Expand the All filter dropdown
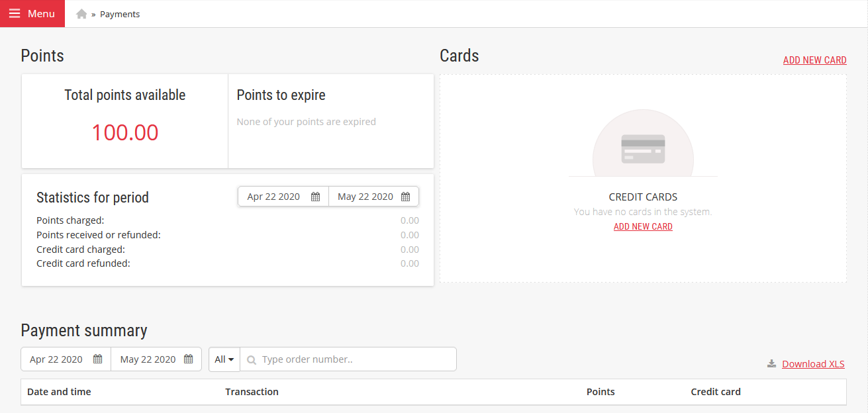The image size is (868, 413). (x=224, y=359)
